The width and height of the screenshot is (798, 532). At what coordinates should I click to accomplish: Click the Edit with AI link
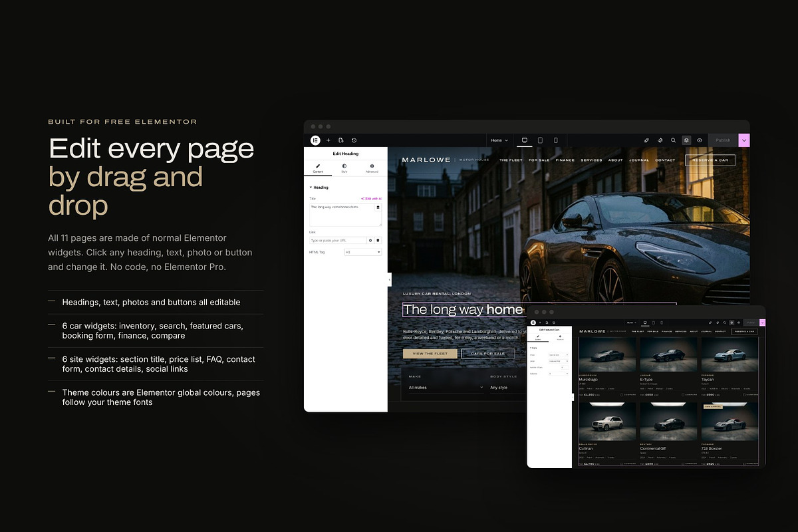tap(371, 199)
